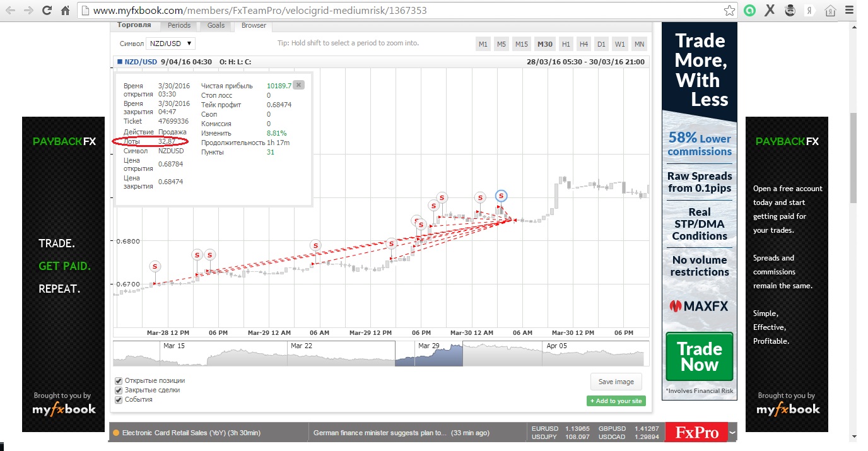Open the browser home page
The image size is (868, 451).
coord(65,11)
